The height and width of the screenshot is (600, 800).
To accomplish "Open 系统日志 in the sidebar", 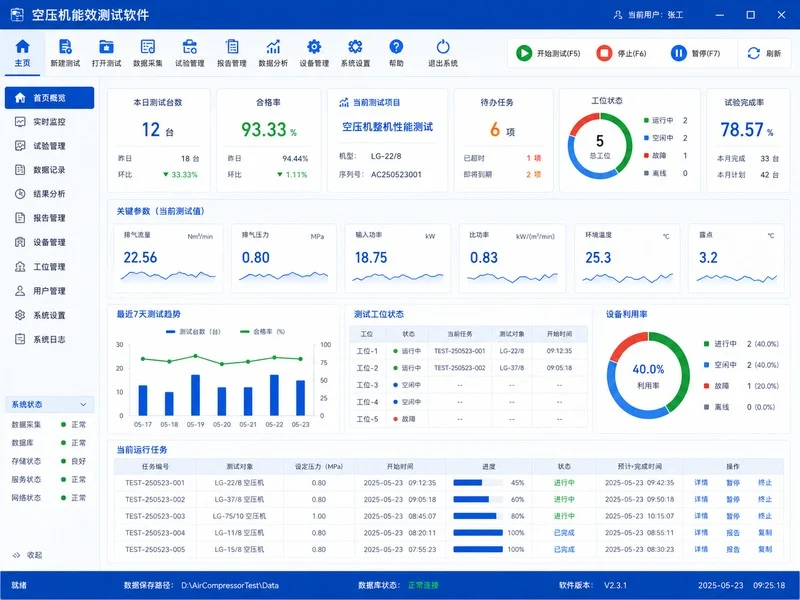I will tap(49, 339).
